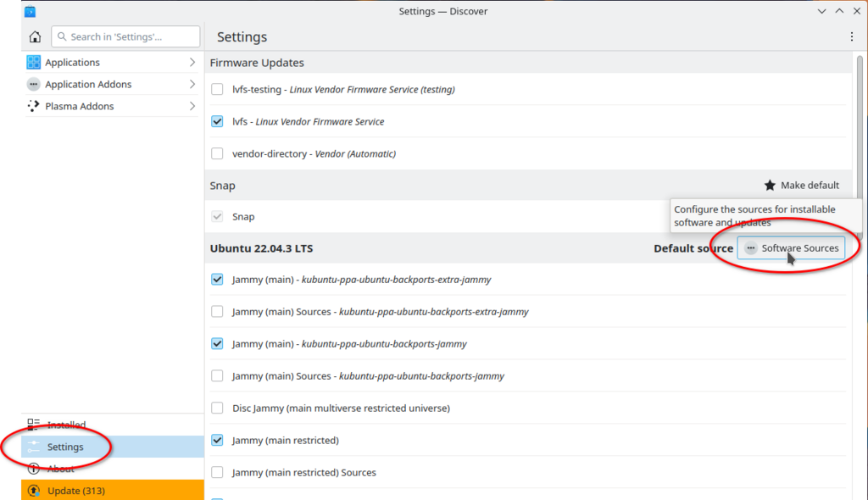Enable the vendor-directory checkbox
Viewport: 868px width, 500px height.
click(x=217, y=153)
